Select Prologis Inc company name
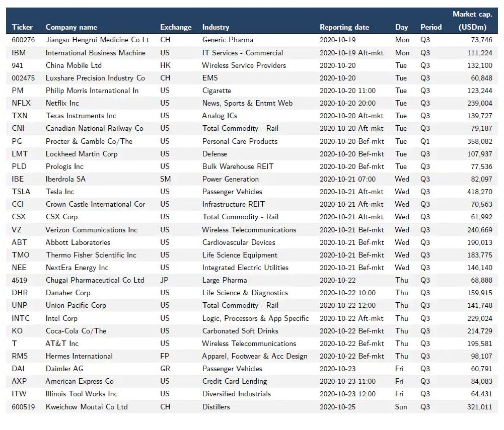Viewport: 504px width, 430px height. (x=64, y=166)
